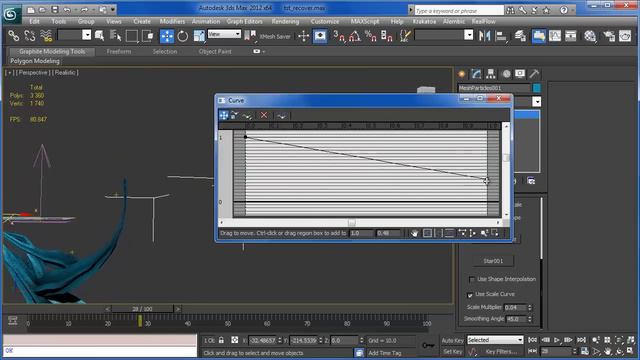Activate the Select and Scale tool

[199, 36]
